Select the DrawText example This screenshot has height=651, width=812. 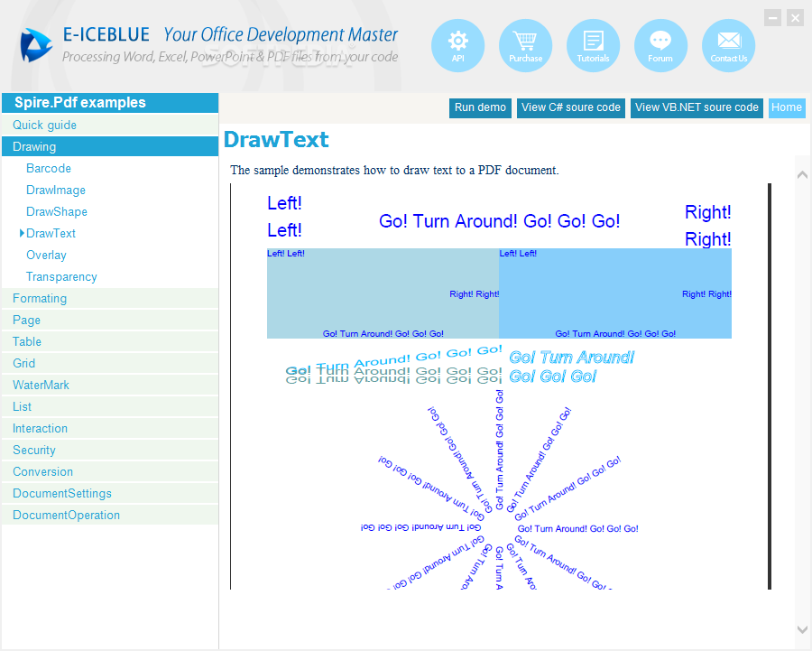(x=51, y=234)
